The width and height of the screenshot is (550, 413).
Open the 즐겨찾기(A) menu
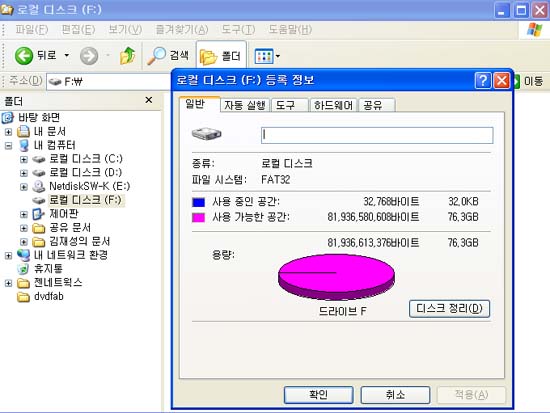tap(182, 30)
